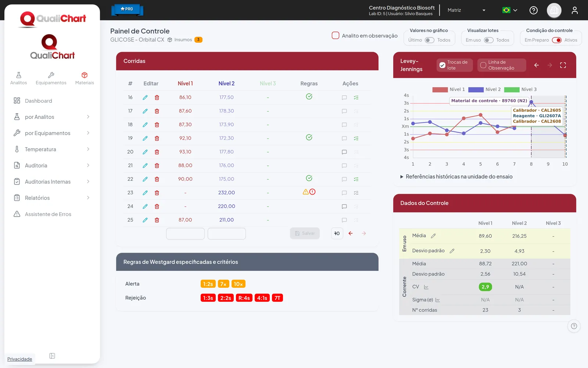The height and width of the screenshot is (368, 588).
Task: Edit Desvio padrão in use with pencil
Action: [x=452, y=251]
